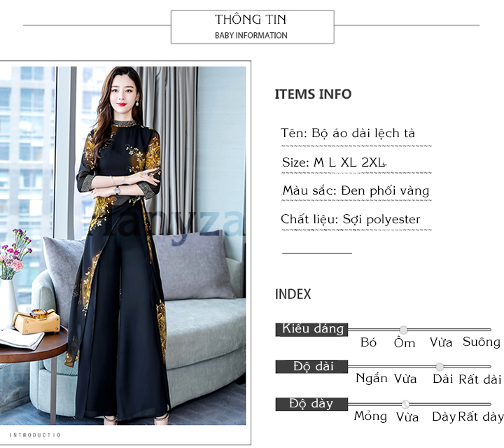504x448 pixels.
Task: Click the Chất liệu: Sợi polyester text
Action: 351,220
